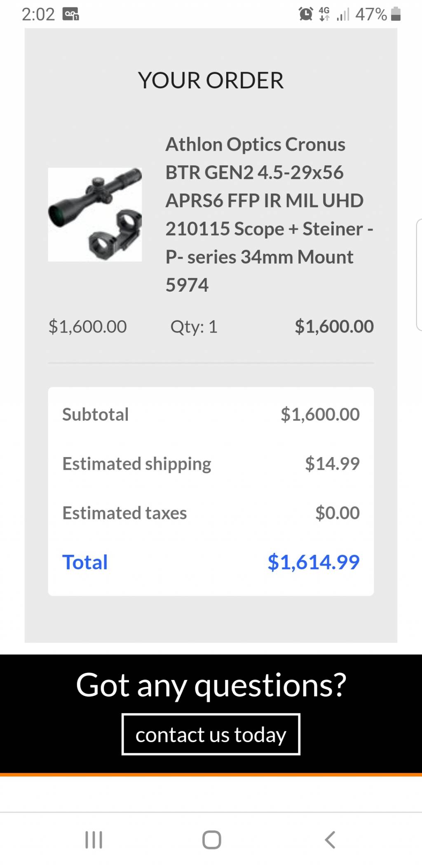Tap the voicemail status bar icon
The height and width of the screenshot is (868, 422).
(71, 14)
